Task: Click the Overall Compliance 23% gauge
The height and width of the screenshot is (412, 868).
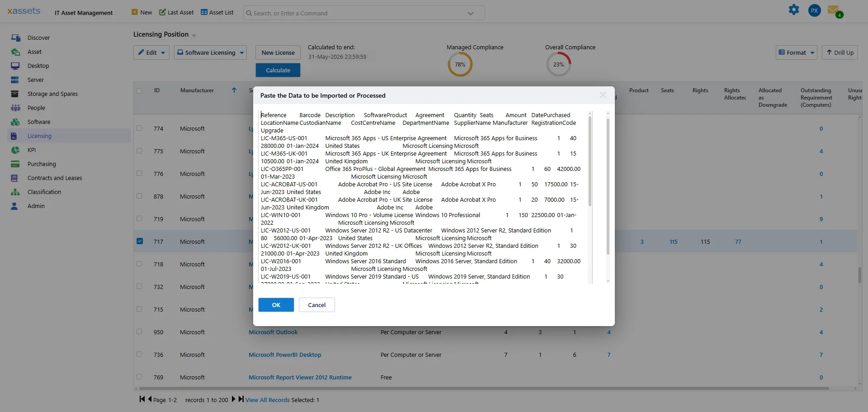Action: click(558, 64)
